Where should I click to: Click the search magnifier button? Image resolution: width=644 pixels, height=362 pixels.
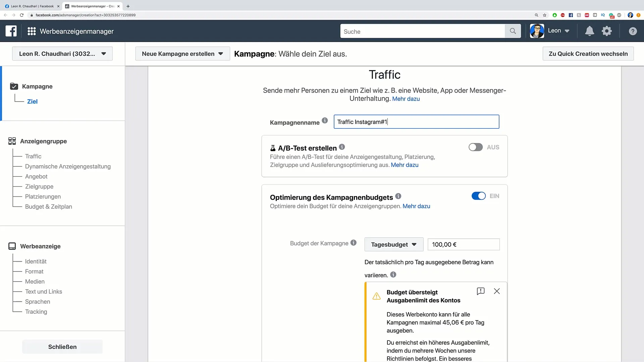click(x=513, y=31)
